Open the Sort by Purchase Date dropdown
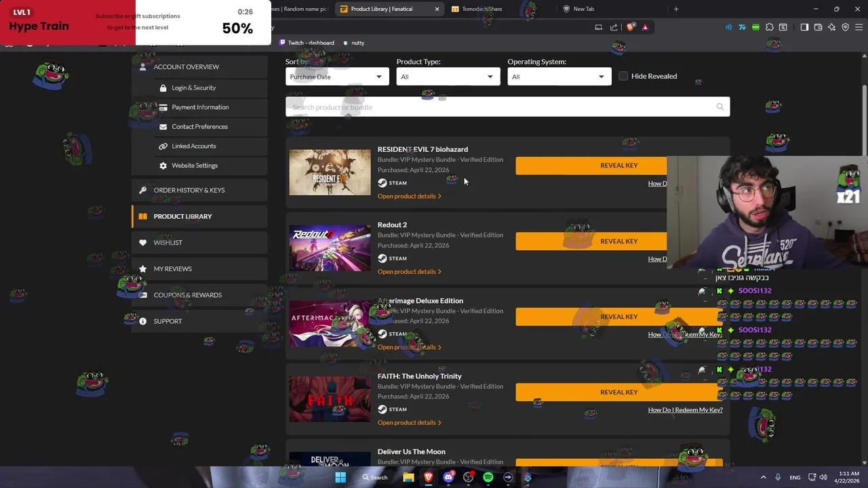Screen dimensions: 868x488 (337, 77)
